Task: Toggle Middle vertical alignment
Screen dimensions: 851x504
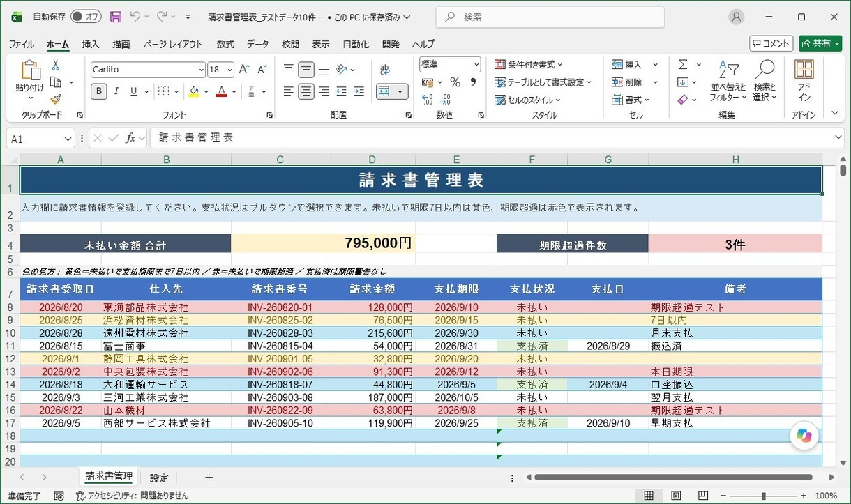Action: point(306,70)
